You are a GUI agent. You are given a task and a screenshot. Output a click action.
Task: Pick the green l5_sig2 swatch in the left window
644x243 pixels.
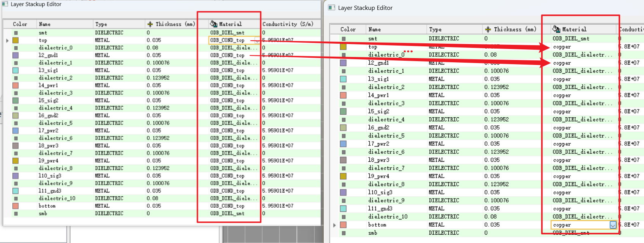pos(16,100)
